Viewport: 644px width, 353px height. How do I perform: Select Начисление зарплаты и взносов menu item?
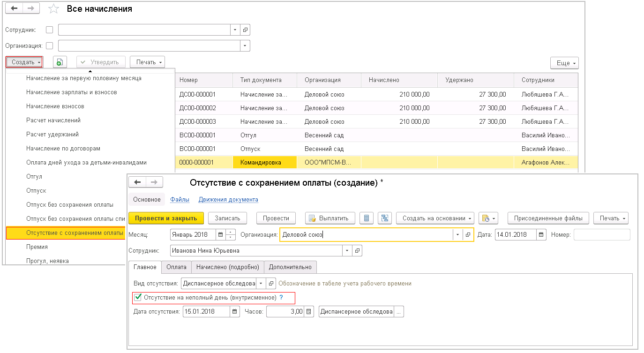[72, 92]
